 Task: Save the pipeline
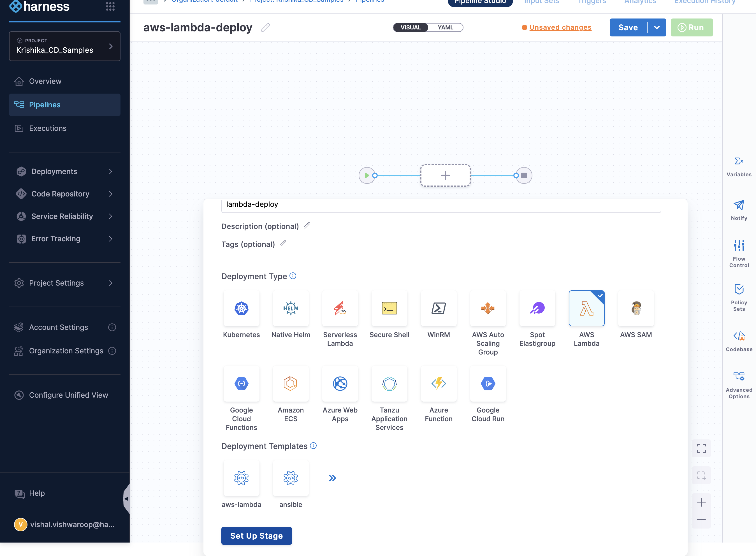(x=628, y=27)
